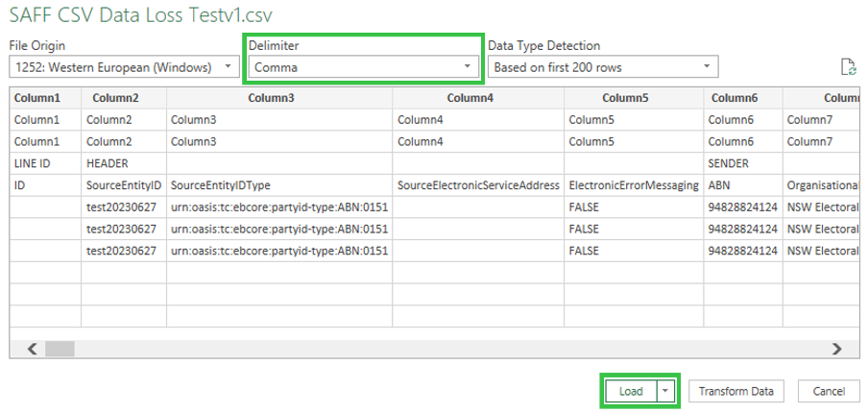This screenshot has height=413, width=868.
Task: Click the HEADER cell in Column2
Action: [x=107, y=163]
